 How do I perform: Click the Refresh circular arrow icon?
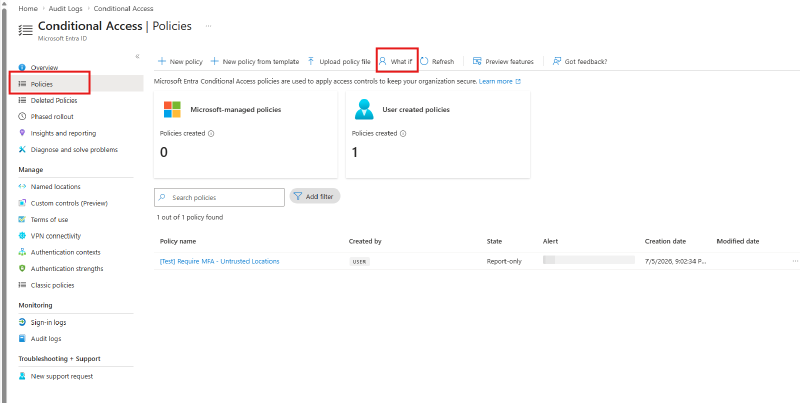tap(424, 61)
